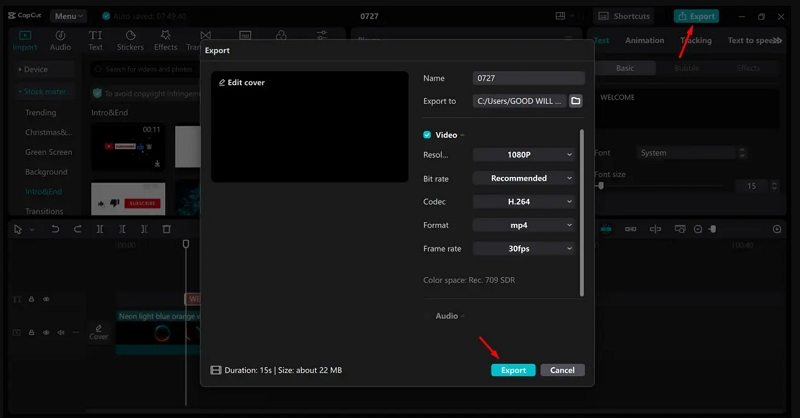
Task: Mute the main video track
Action: click(x=61, y=332)
